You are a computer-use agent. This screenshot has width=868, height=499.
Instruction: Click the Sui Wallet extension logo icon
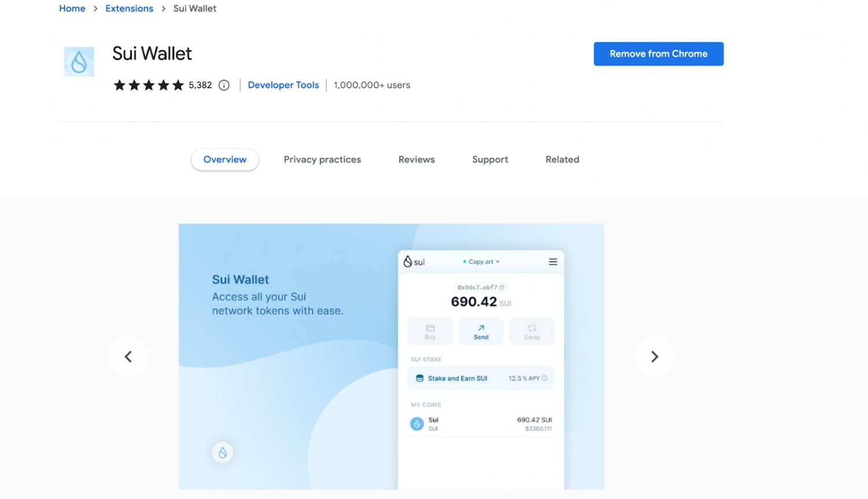pos(79,62)
